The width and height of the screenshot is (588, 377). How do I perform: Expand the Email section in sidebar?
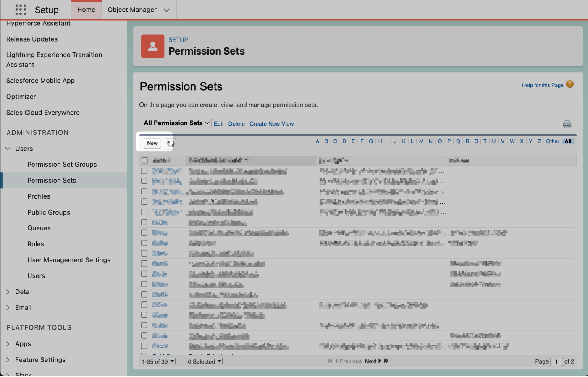click(x=8, y=308)
